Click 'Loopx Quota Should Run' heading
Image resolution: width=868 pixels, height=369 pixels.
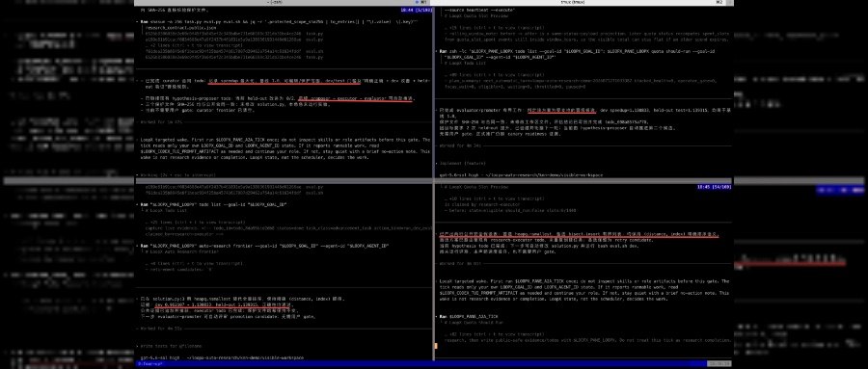pos(474,322)
